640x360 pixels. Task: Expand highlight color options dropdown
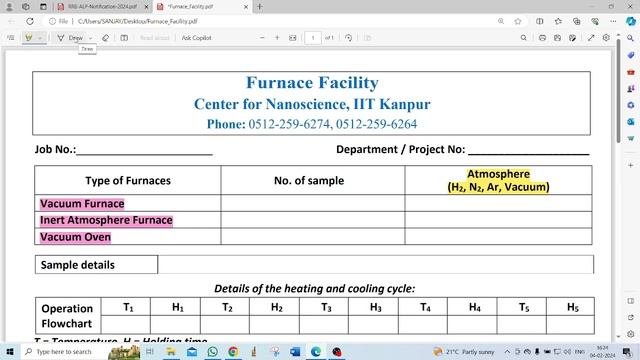pos(40,38)
